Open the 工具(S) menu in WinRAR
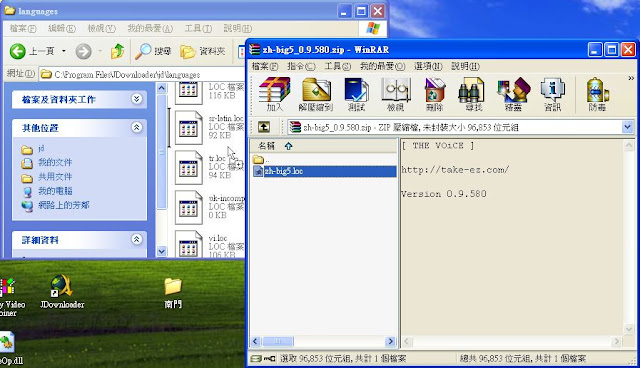 (338, 66)
